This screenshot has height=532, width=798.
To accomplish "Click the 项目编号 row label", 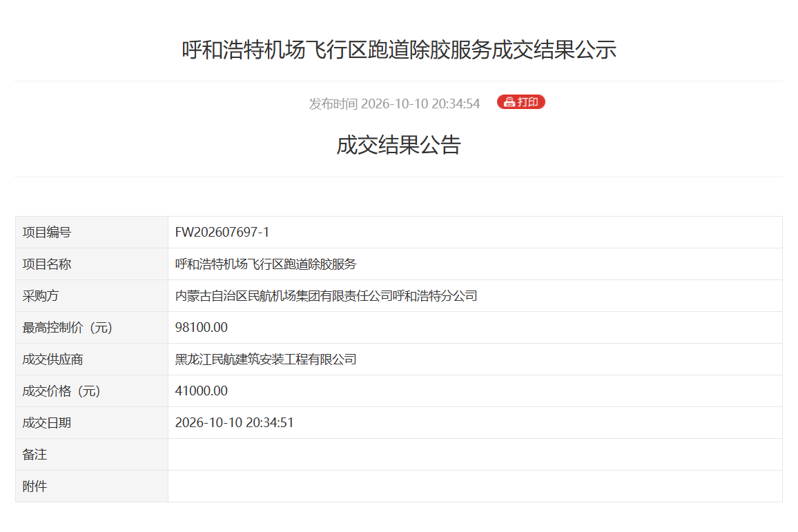I will point(47,233).
